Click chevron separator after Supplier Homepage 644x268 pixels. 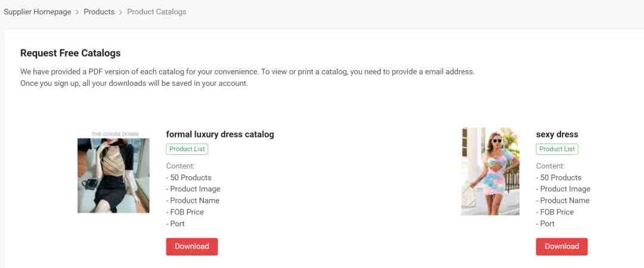[77, 13]
